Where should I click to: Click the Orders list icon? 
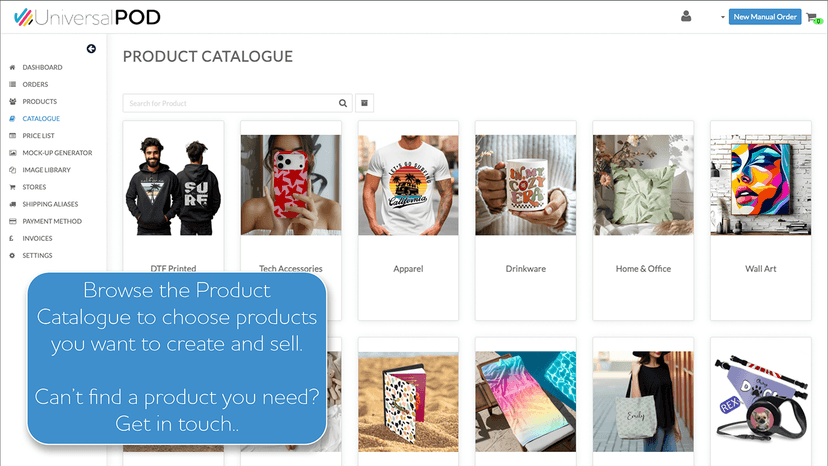pos(12,85)
